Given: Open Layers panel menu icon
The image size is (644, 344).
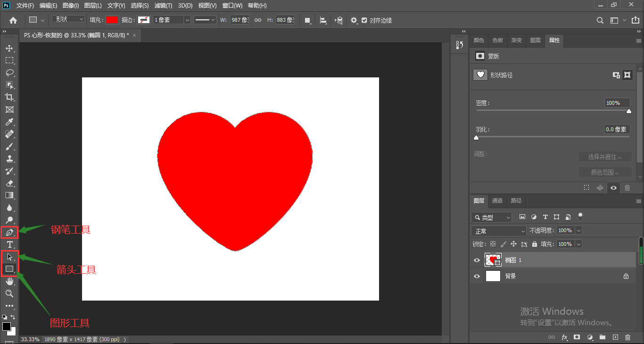Looking at the screenshot, I should [639, 201].
